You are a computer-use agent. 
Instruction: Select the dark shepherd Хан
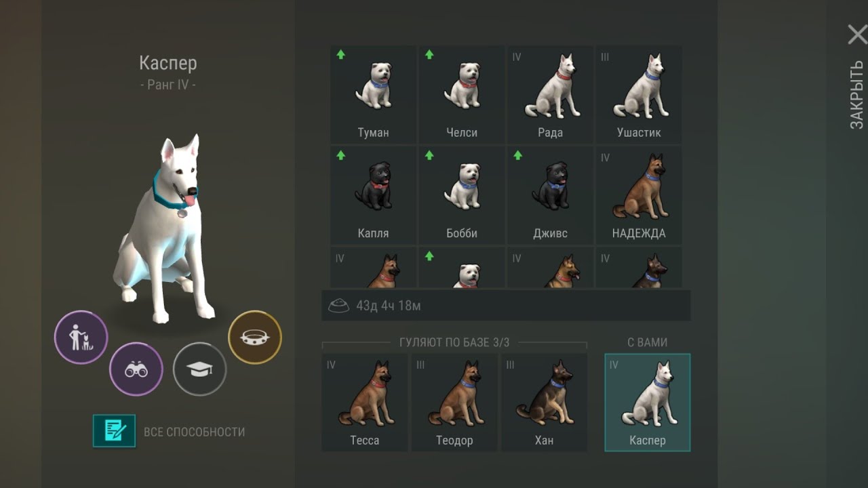(x=544, y=402)
